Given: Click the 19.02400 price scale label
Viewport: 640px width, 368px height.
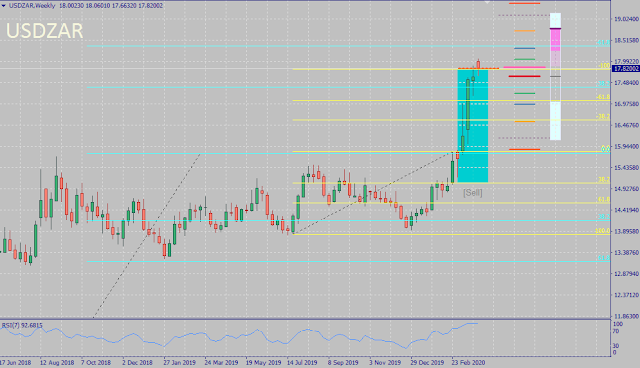Looking at the screenshot, I should click(627, 19).
